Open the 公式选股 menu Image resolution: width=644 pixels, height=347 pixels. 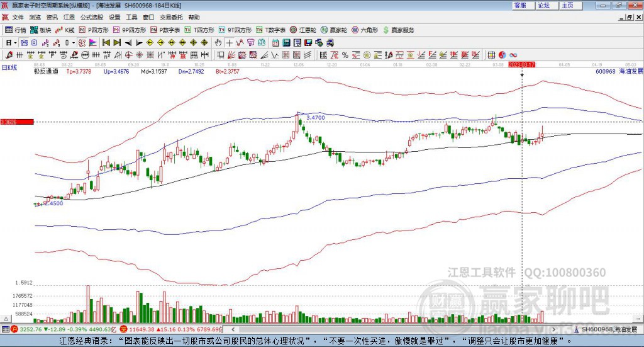click(x=92, y=17)
